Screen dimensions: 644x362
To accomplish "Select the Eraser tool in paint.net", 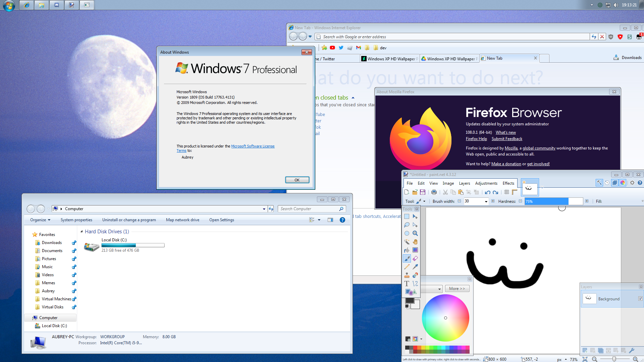I will pyautogui.click(x=415, y=258).
